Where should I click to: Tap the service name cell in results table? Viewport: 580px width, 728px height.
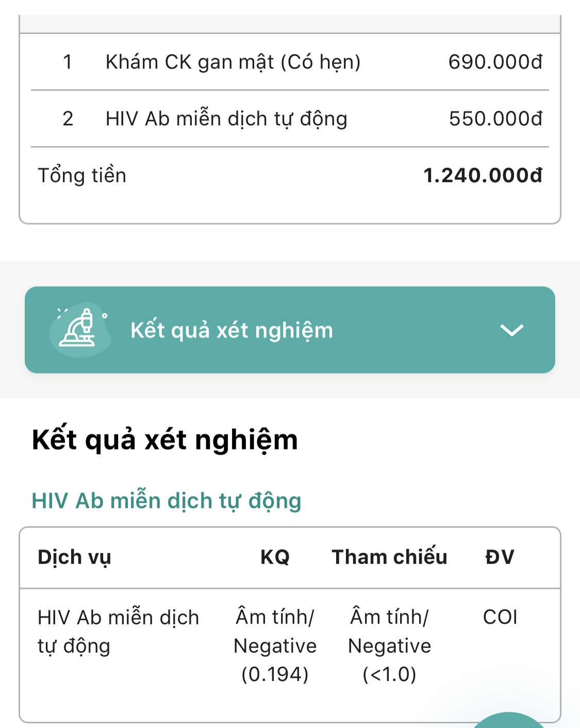click(118, 632)
